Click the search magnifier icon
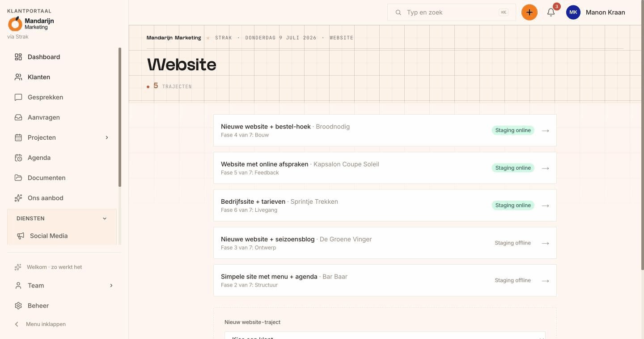Viewport: 644px width, 339px height. tap(398, 13)
